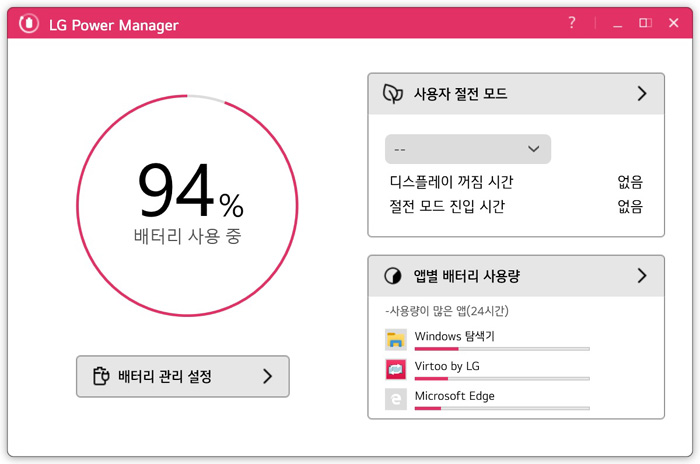Click the Microsoft Edge usage bar
Screen dimensions: 700x464
pyautogui.click(x=502, y=408)
